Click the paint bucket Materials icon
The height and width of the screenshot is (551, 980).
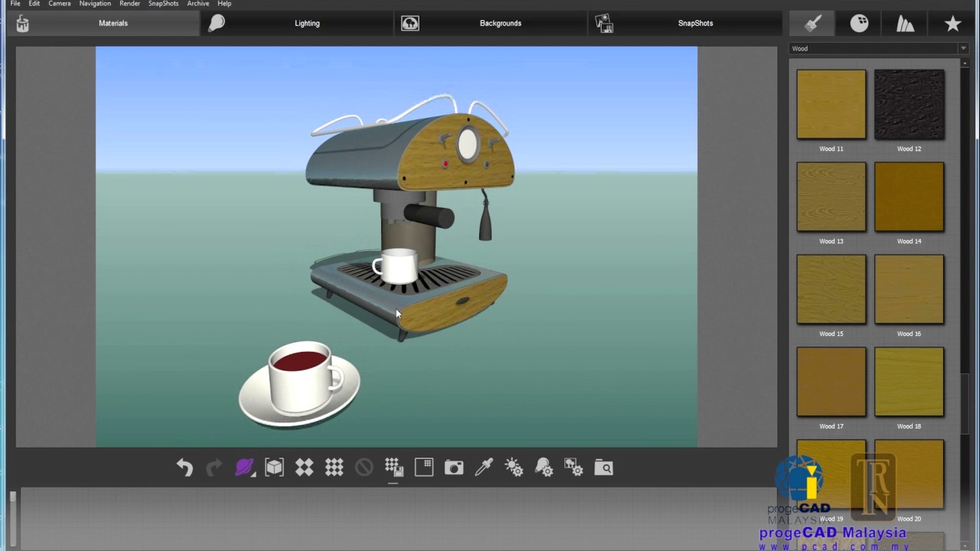click(22, 24)
